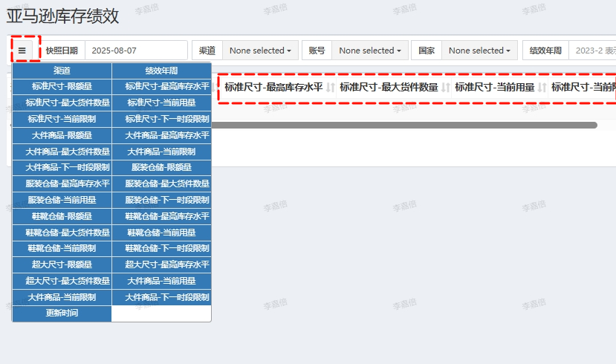Image resolution: width=616 pixels, height=364 pixels.
Task: Open the hamburger column-list menu button
Action: [x=22, y=51]
